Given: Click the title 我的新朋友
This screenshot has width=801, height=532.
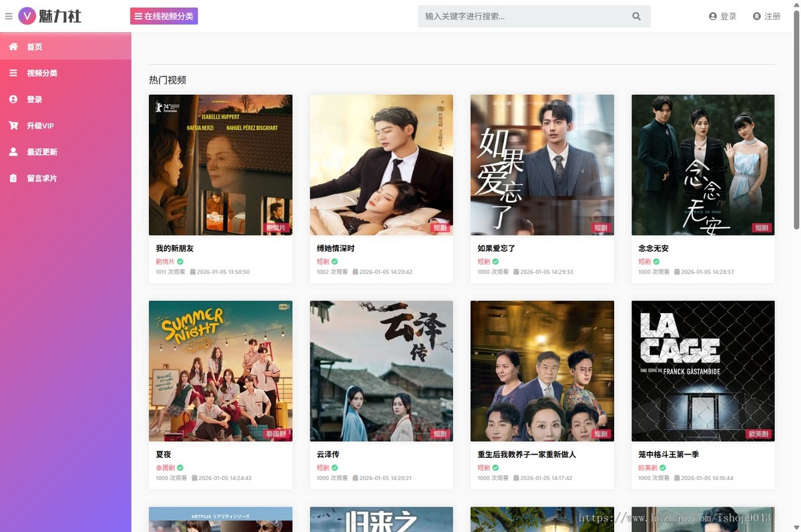Looking at the screenshot, I should click(175, 248).
